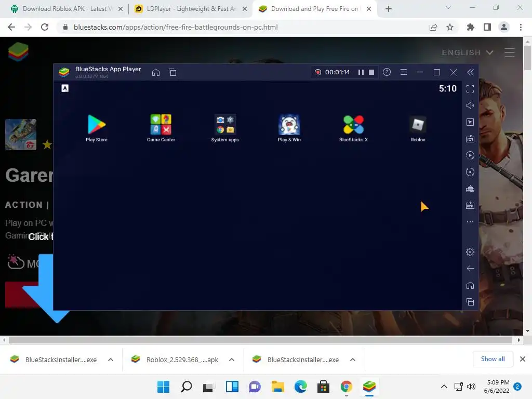Reload the current web page
The image size is (532, 399).
tap(45, 27)
